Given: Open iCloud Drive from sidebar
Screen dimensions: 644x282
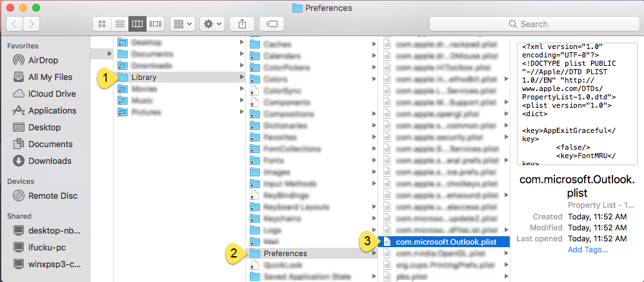Looking at the screenshot, I should click(45, 94).
